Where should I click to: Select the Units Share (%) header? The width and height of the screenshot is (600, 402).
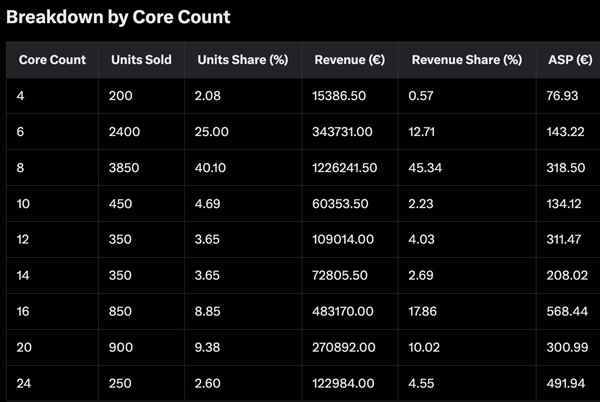243,60
